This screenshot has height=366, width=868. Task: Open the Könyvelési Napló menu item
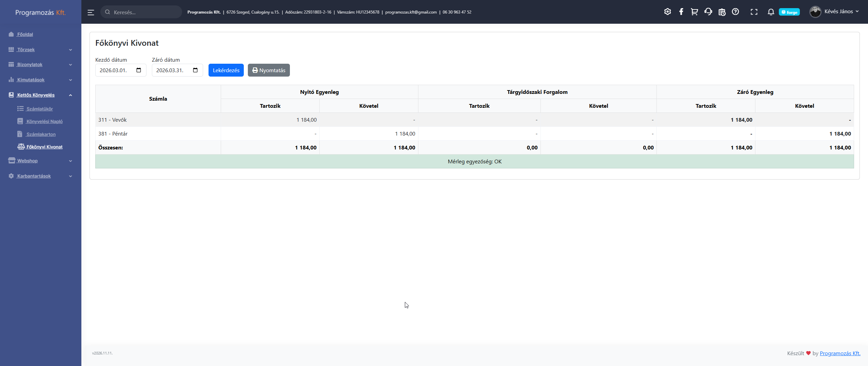(44, 121)
